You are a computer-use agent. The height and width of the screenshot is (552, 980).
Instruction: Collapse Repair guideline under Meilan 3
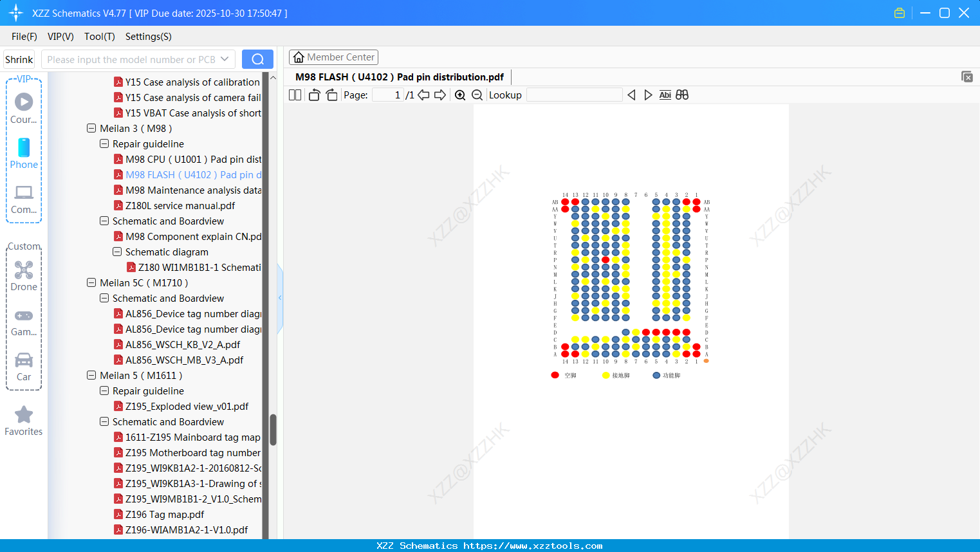click(x=104, y=144)
